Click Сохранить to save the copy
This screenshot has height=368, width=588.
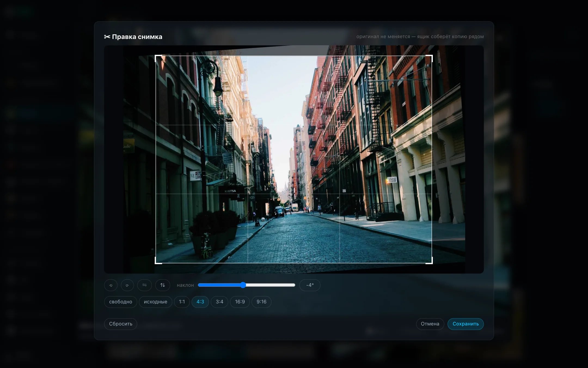pos(465,324)
